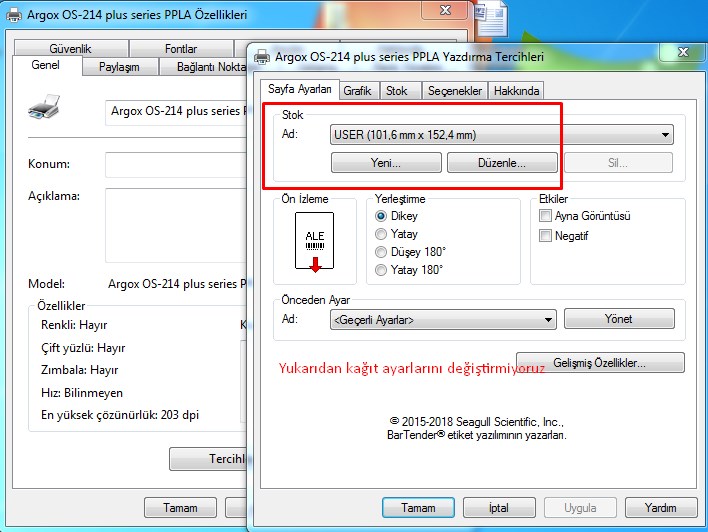Switch to the Sayfa Ayarları tab
The height and width of the screenshot is (532, 708).
click(299, 89)
